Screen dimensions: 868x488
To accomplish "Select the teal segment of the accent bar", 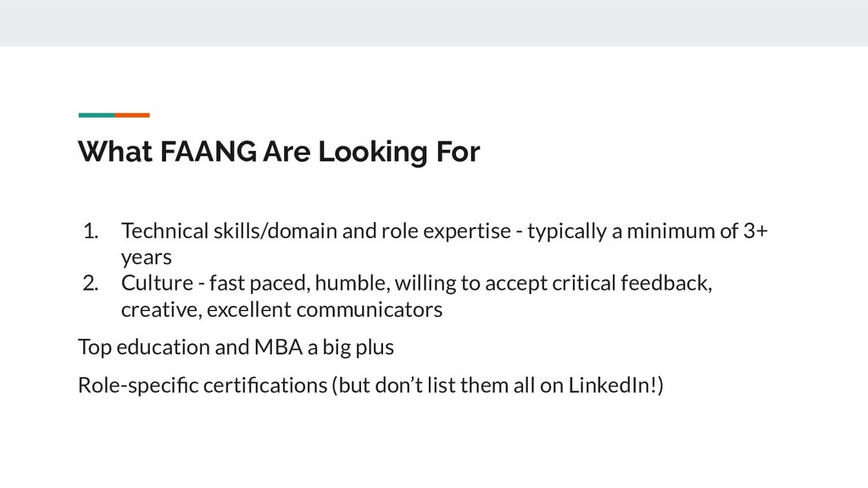I will pyautogui.click(x=97, y=115).
